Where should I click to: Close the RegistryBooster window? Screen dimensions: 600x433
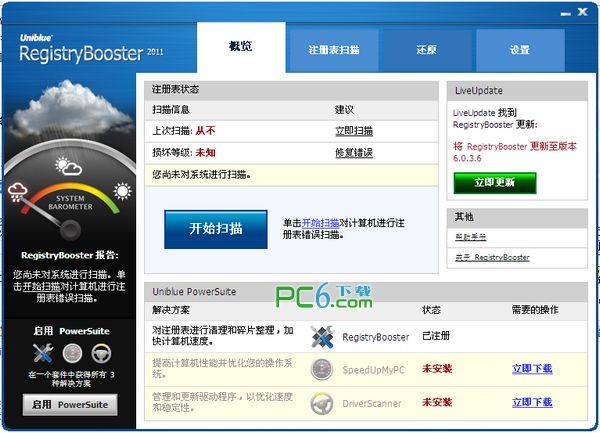click(583, 12)
